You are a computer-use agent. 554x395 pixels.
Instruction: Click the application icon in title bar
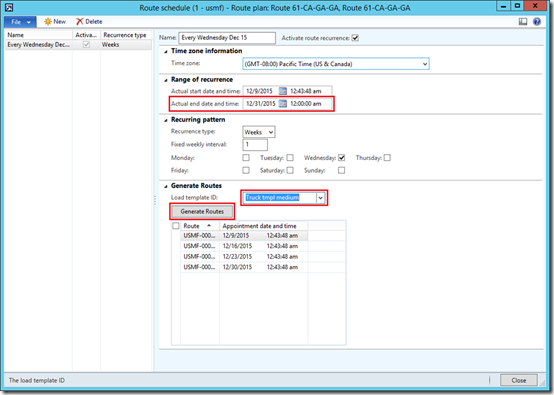[9, 7]
